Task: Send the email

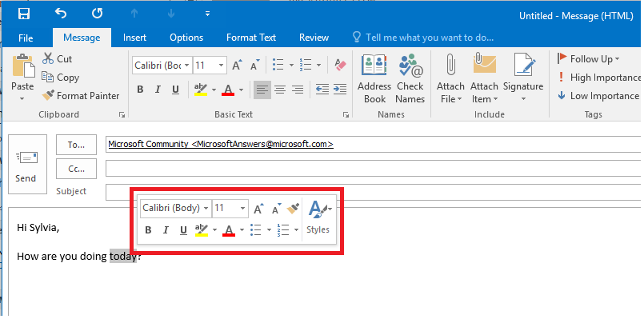Action: 27,165
